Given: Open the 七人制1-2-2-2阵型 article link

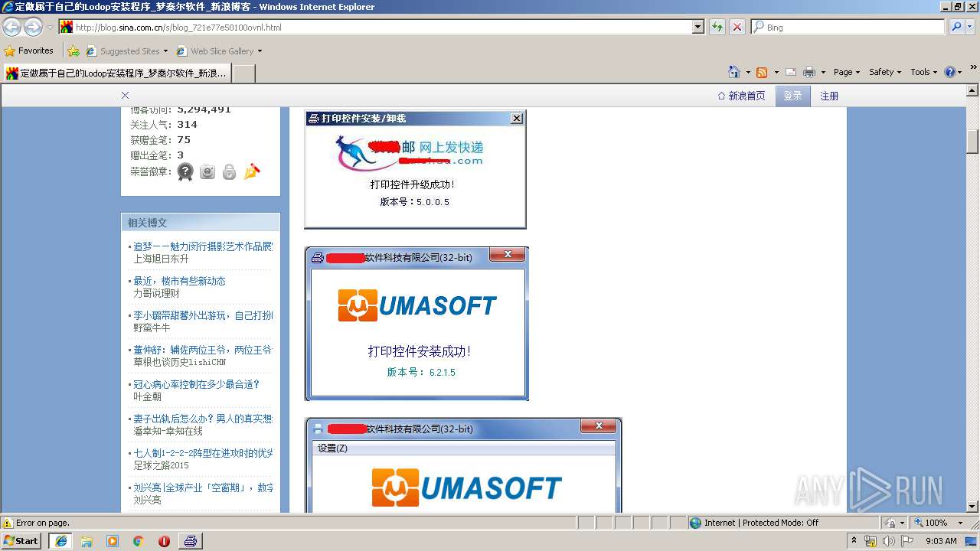Looking at the screenshot, I should click(203, 453).
